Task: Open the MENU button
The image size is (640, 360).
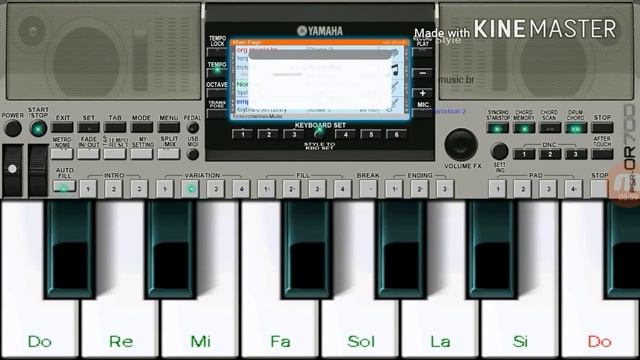Action: point(168,127)
